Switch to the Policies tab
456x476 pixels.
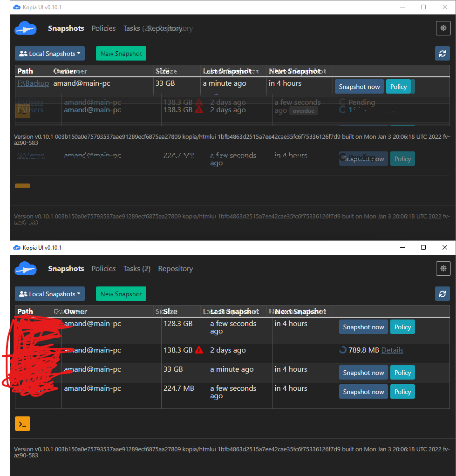(103, 269)
